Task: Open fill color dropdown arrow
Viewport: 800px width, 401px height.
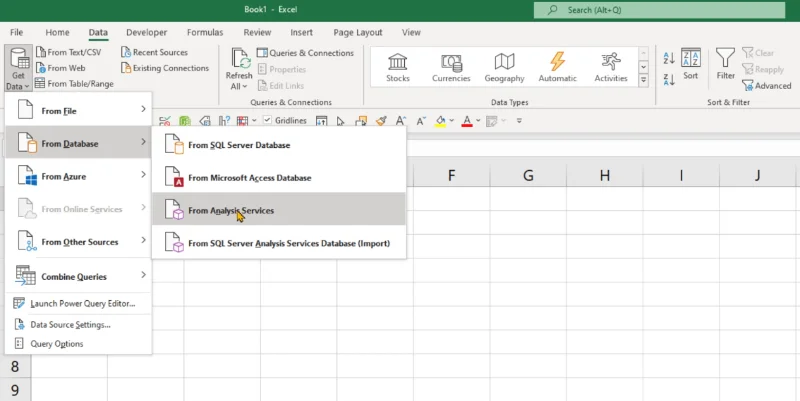Action: coord(452,121)
